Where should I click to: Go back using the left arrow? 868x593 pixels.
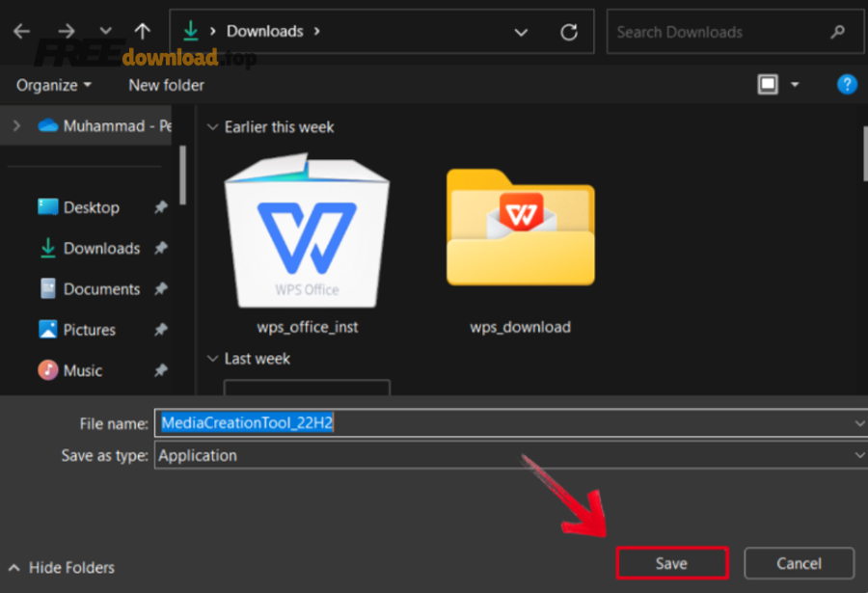click(x=21, y=31)
